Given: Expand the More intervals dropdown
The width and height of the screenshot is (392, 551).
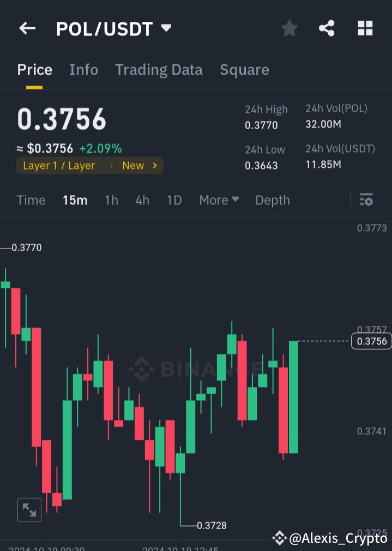Looking at the screenshot, I should 218,200.
